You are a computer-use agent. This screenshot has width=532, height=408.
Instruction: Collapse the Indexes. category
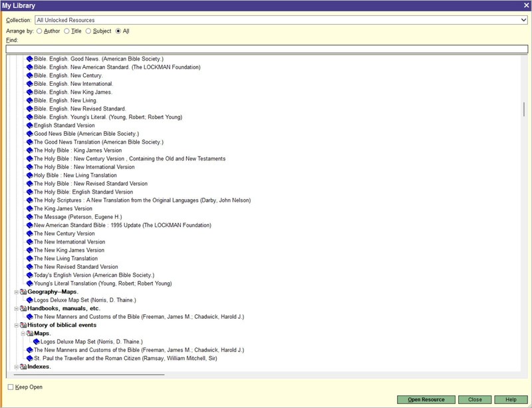pos(16,367)
